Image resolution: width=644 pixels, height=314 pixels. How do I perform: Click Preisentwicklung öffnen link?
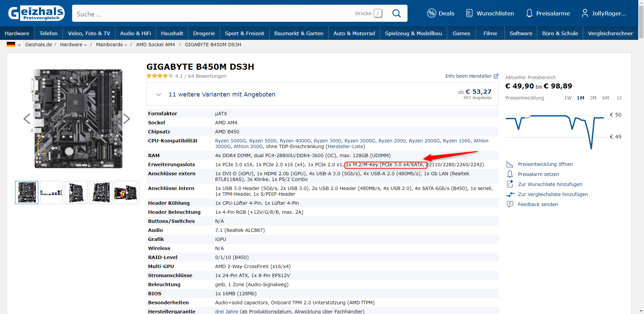545,164
